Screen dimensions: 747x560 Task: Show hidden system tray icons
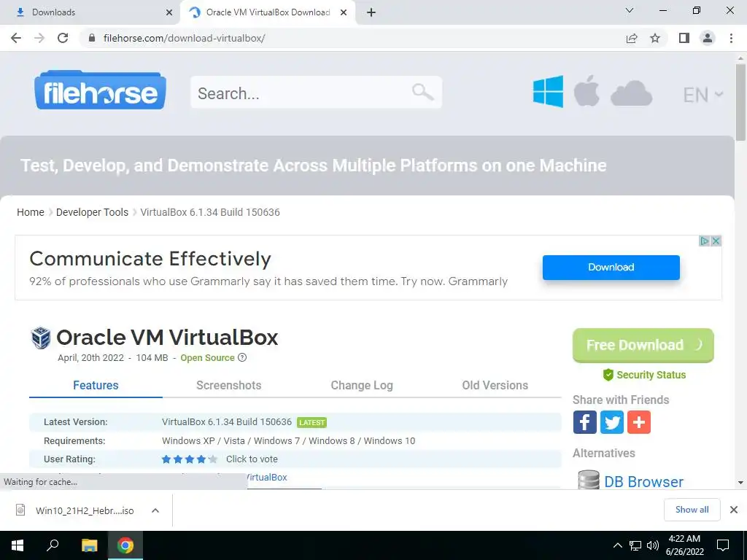click(617, 545)
